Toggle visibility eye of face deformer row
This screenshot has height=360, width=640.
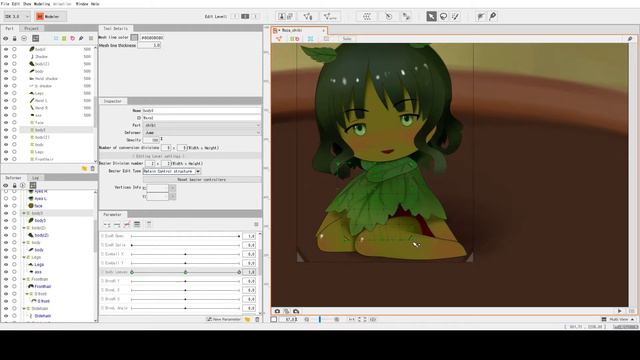pyautogui.click(x=6, y=206)
